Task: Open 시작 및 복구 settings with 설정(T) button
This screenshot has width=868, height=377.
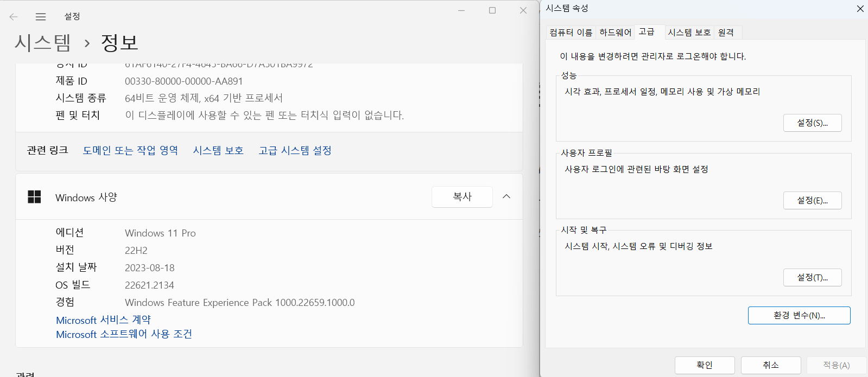Action: coord(812,277)
